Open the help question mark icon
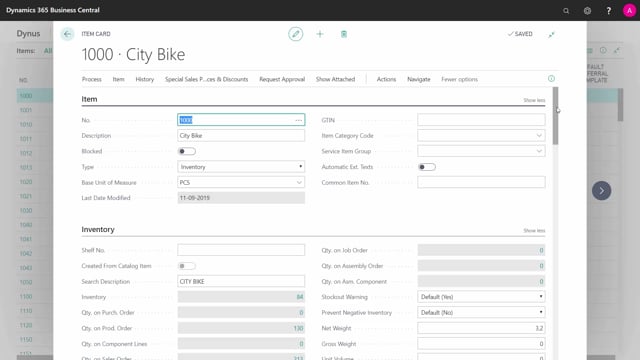Screen dimensions: 640x360 tap(609, 11)
